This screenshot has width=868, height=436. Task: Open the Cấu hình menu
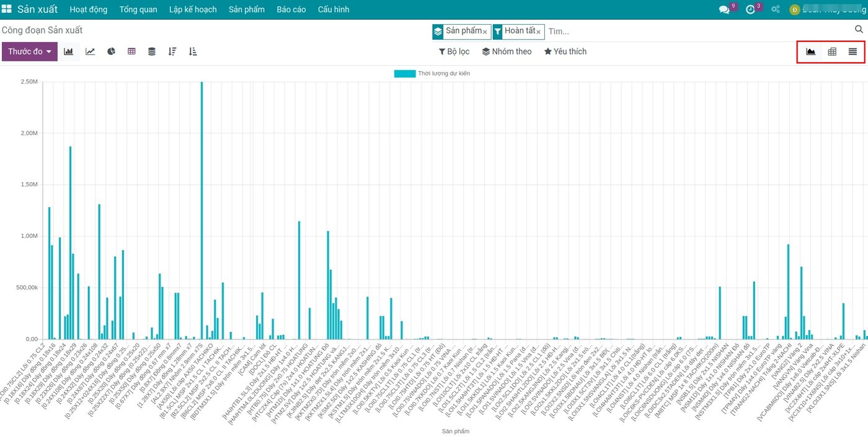(334, 9)
